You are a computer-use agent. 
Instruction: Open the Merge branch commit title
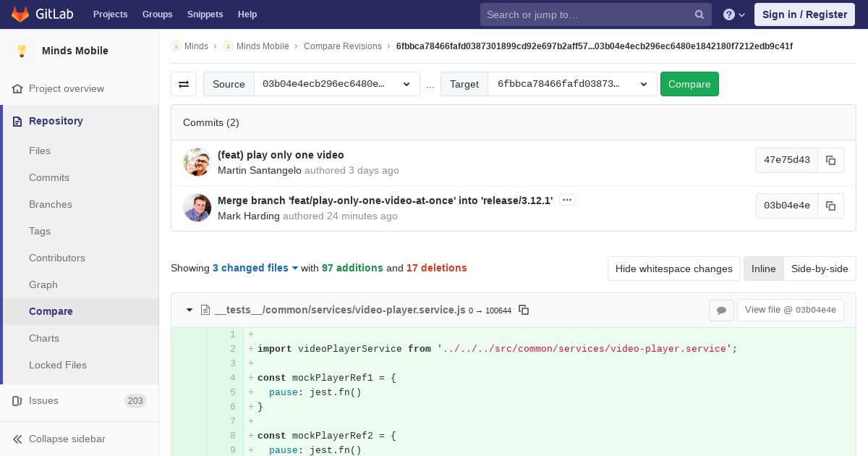pos(385,200)
